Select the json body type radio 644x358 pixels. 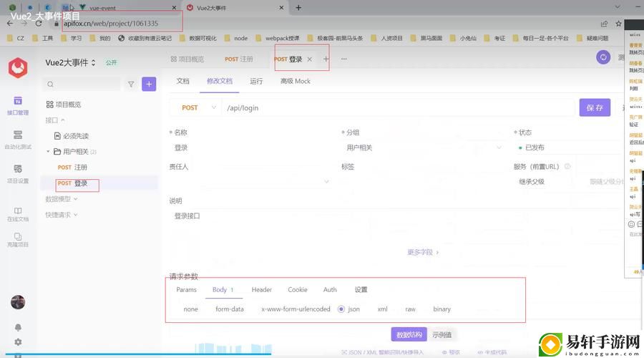coord(341,309)
